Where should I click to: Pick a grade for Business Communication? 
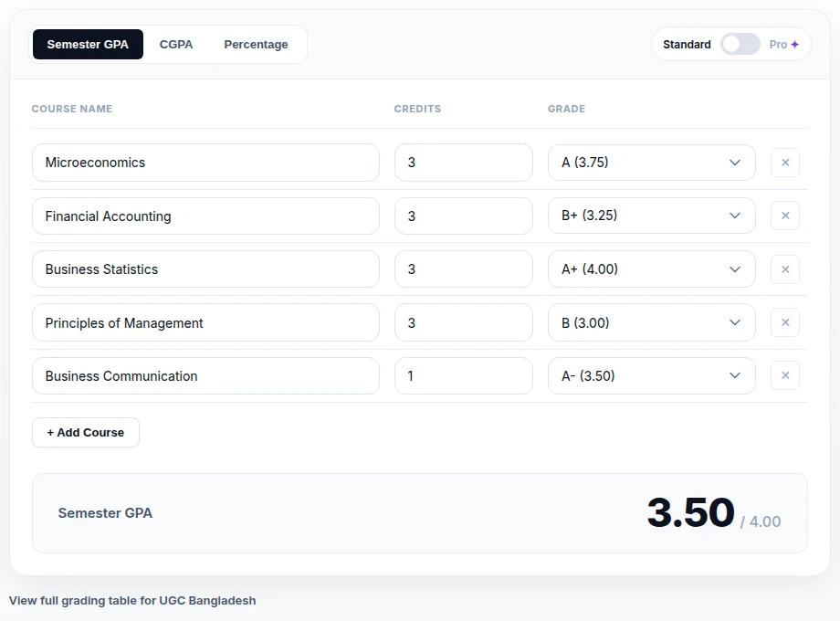[651, 375]
